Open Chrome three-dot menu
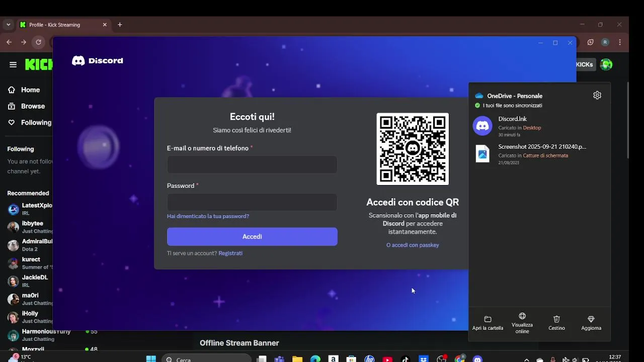The image size is (644, 362). [x=620, y=42]
